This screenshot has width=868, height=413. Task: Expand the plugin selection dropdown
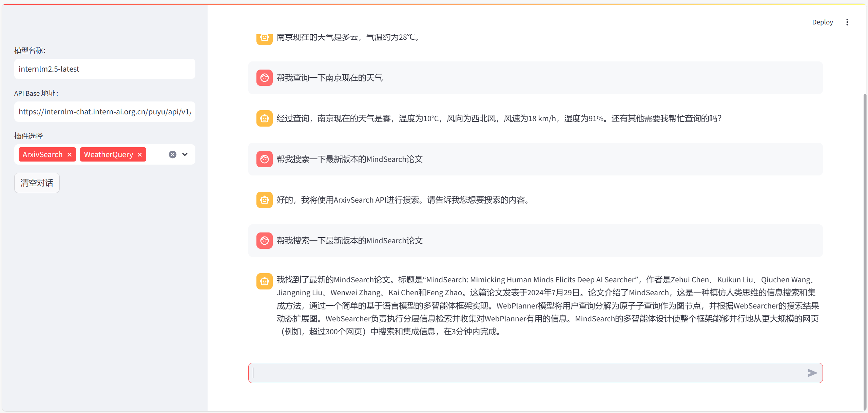point(185,154)
